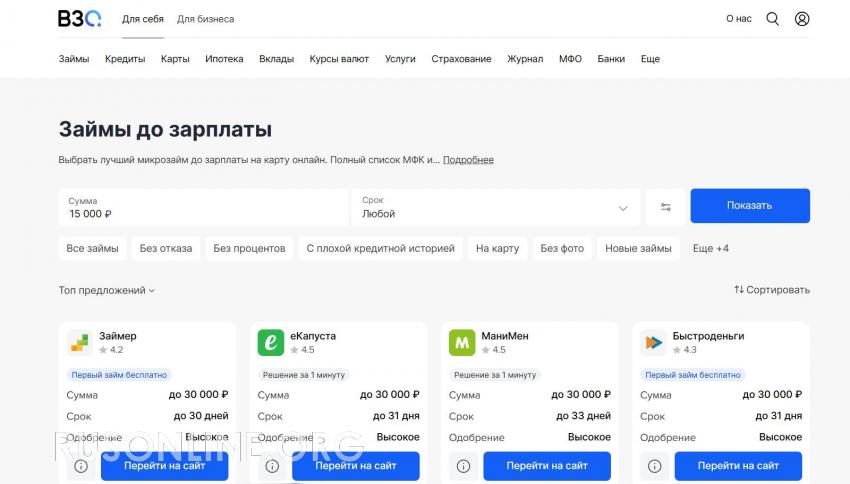
Task: Open the Ипотека menu item
Action: tap(224, 59)
